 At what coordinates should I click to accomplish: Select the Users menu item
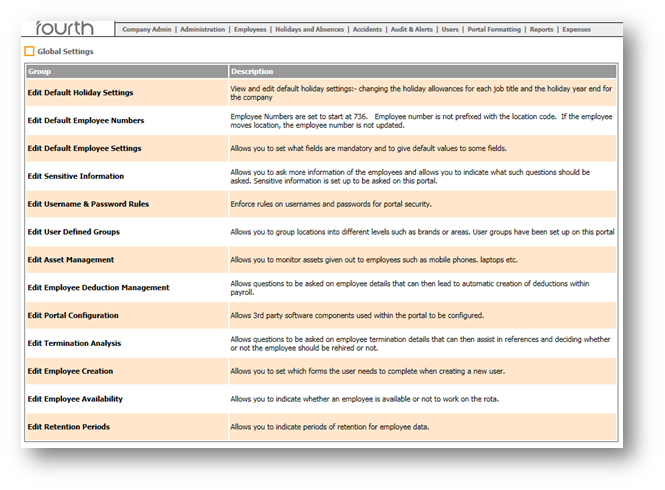[x=450, y=30]
